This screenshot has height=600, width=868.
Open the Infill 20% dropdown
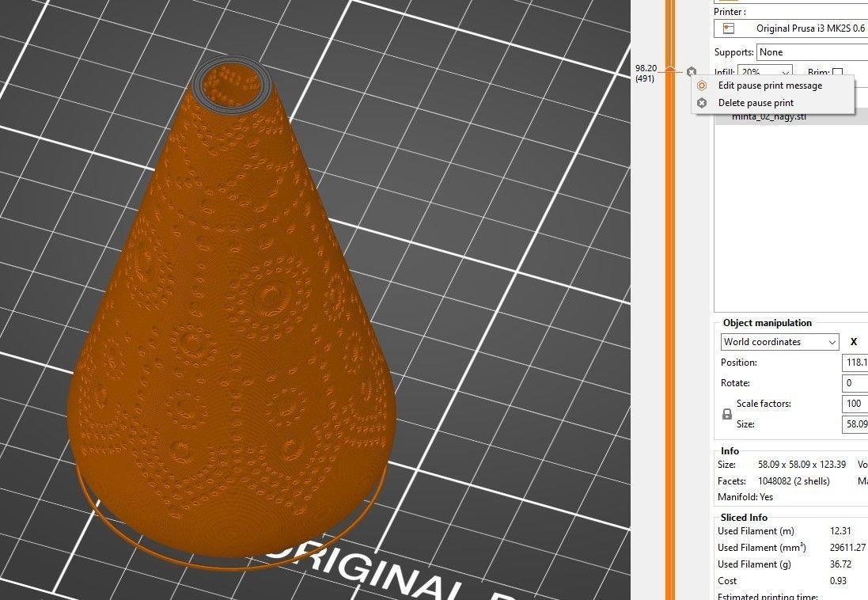coord(765,72)
